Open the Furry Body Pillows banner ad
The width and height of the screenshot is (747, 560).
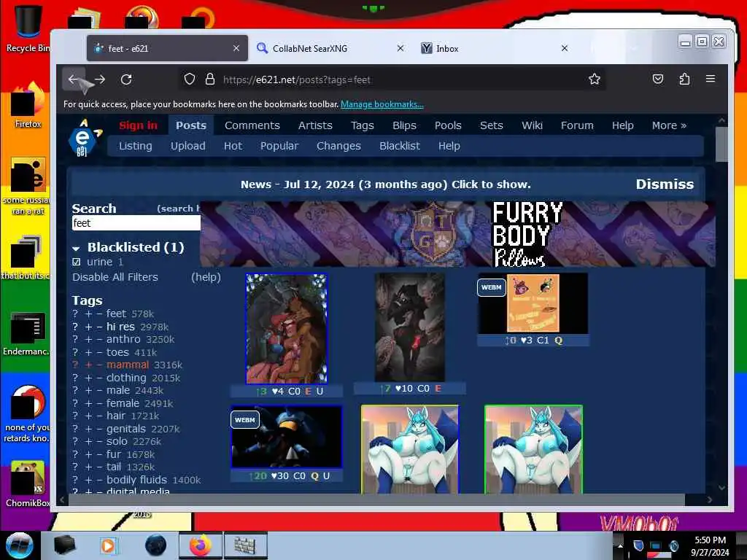tap(457, 234)
